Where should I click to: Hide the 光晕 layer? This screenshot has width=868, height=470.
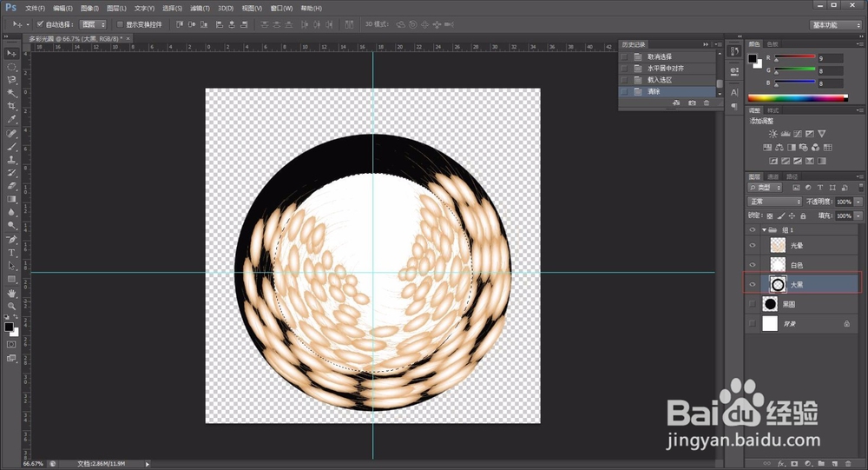tap(753, 246)
